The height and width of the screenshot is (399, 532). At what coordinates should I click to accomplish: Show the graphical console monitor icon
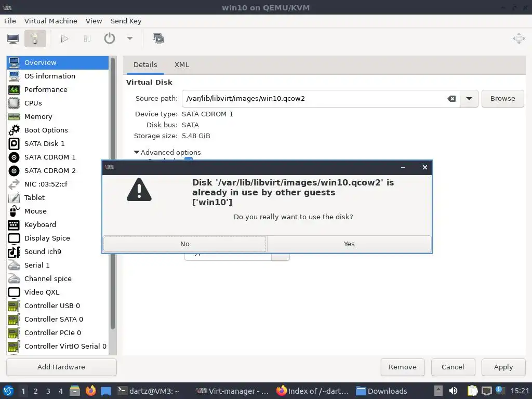point(13,38)
